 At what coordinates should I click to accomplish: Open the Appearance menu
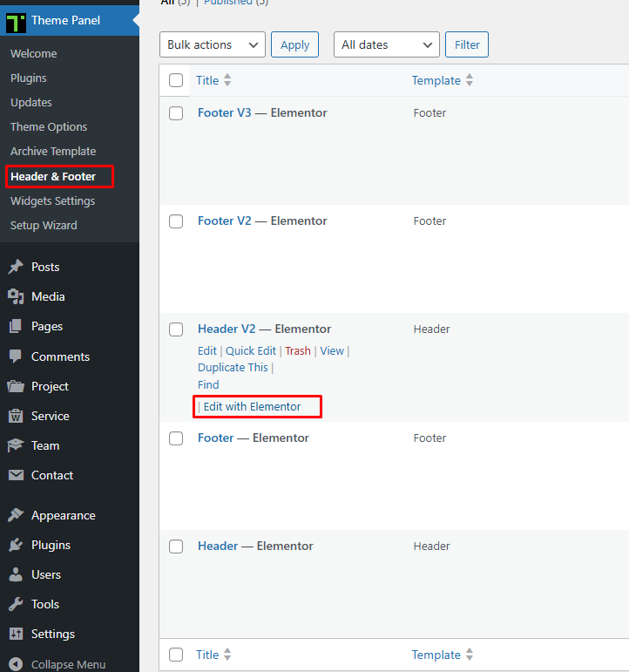pyautogui.click(x=64, y=515)
